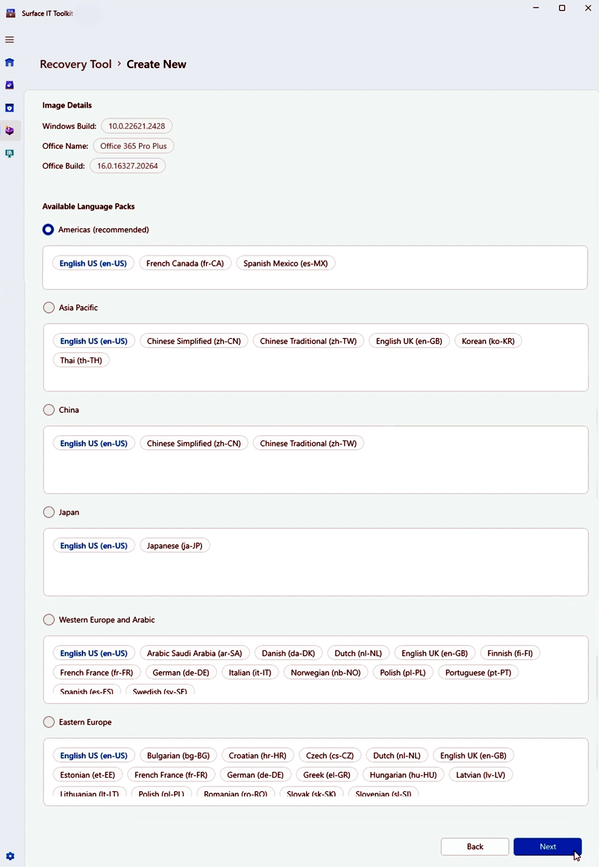Screen dimensions: 599x868
Task: Select the Americas (recommended) language pack option
Action: (48, 229)
